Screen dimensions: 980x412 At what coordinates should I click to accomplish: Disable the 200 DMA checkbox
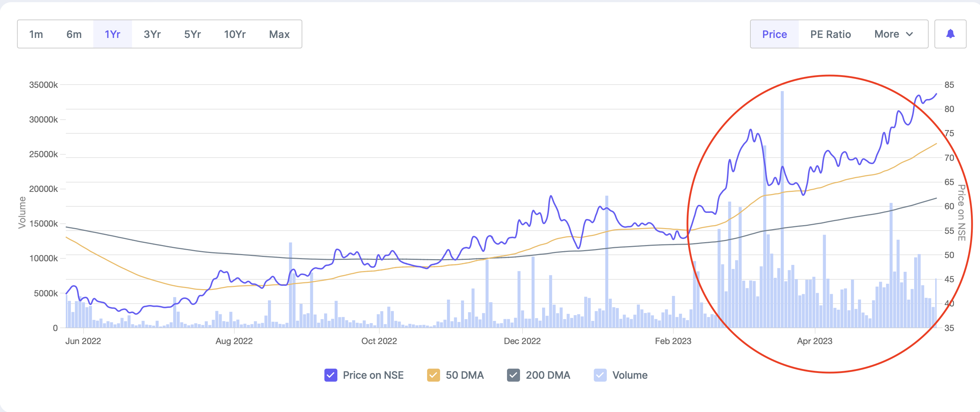click(x=513, y=375)
